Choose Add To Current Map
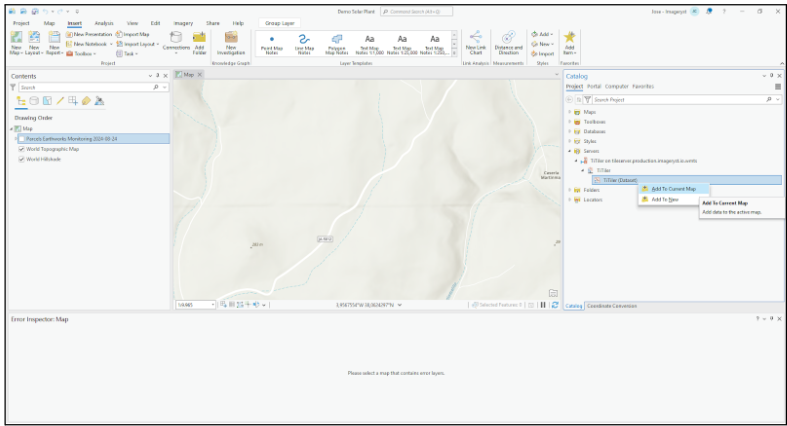 pos(674,189)
